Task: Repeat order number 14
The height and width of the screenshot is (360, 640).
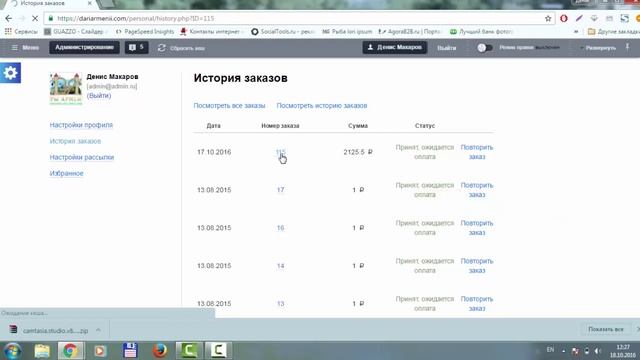Action: 477,266
